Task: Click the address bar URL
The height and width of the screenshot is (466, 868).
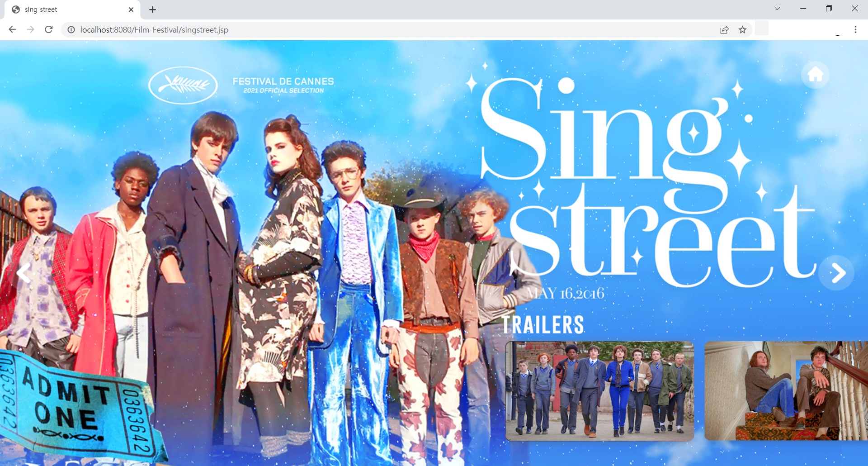Action: [x=154, y=30]
